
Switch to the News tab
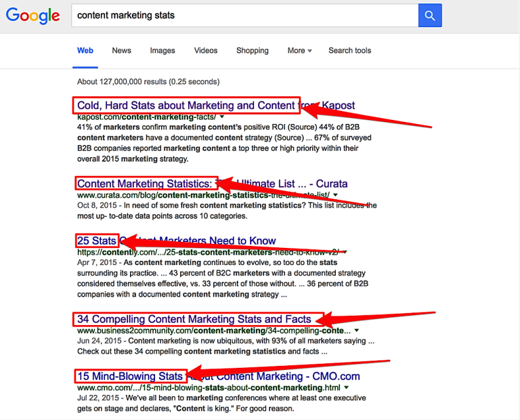click(x=121, y=50)
